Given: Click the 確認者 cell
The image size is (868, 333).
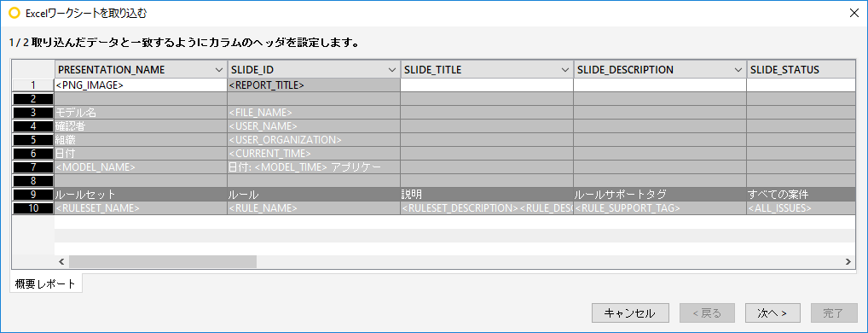Looking at the screenshot, I should click(x=141, y=126).
